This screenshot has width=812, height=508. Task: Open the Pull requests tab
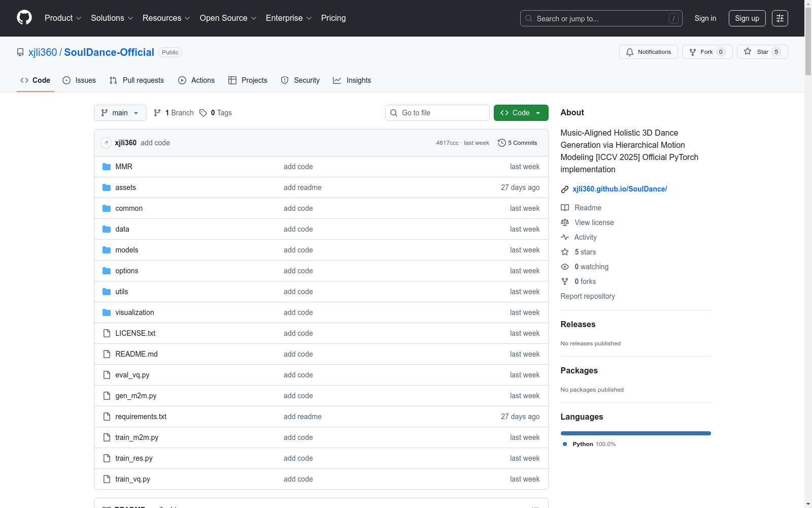(137, 80)
